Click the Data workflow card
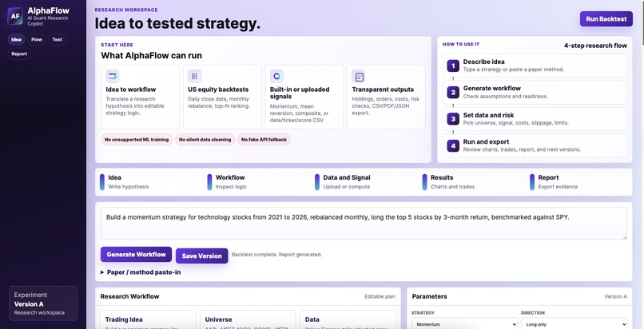This screenshot has height=329, width=644. 348,320
